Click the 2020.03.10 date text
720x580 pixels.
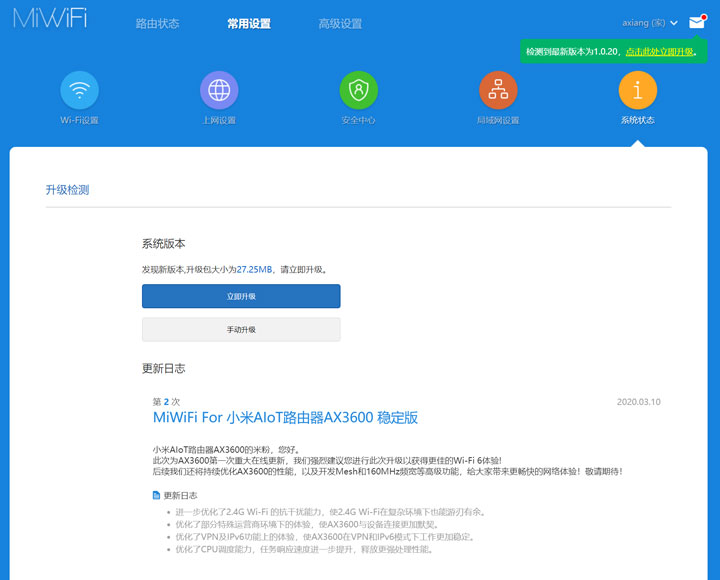click(638, 402)
